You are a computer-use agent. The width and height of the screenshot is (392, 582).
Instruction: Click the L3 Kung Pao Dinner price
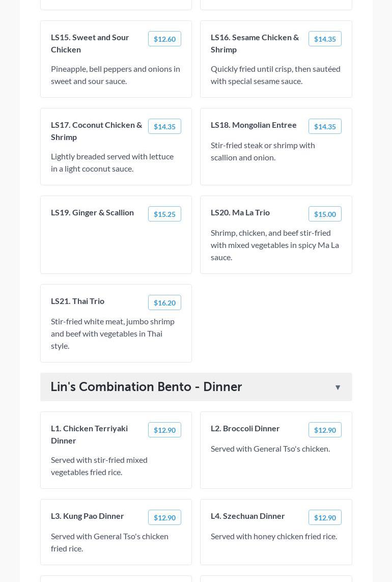[164, 518]
